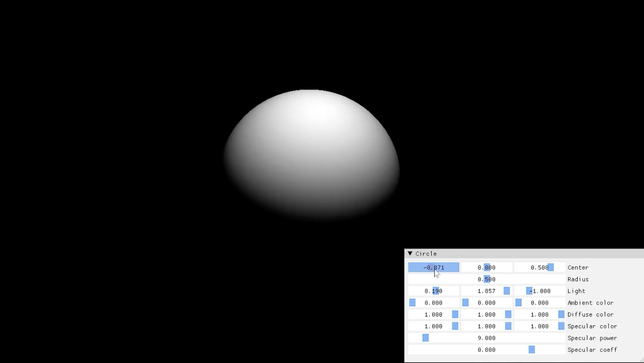
Task: Click the Specular color red channel slider
Action: point(434,326)
